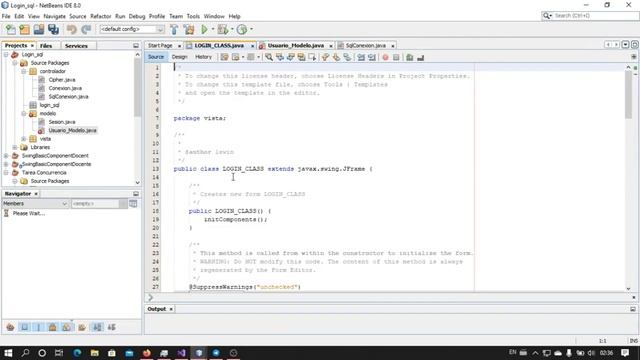
Task: Click the Find Selection magnifier icon in editor toolbar
Action: point(269,57)
